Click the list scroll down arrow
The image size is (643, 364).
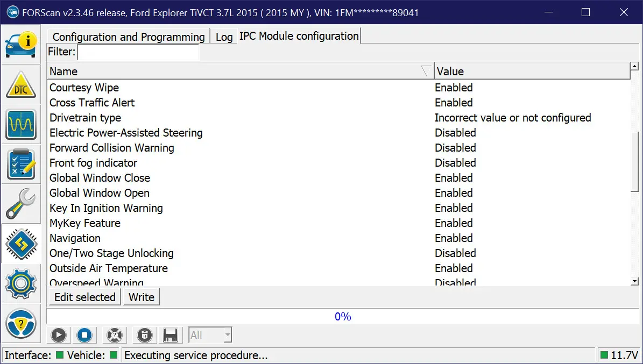click(x=635, y=281)
